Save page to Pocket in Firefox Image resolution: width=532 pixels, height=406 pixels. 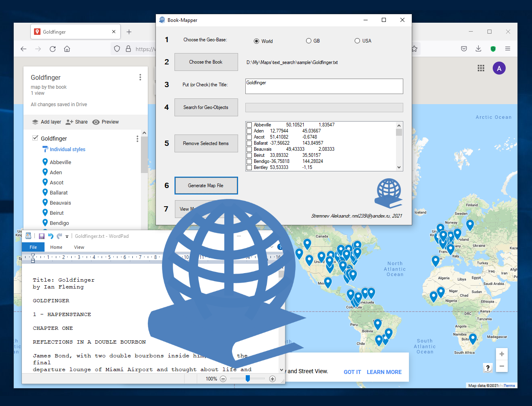point(464,49)
